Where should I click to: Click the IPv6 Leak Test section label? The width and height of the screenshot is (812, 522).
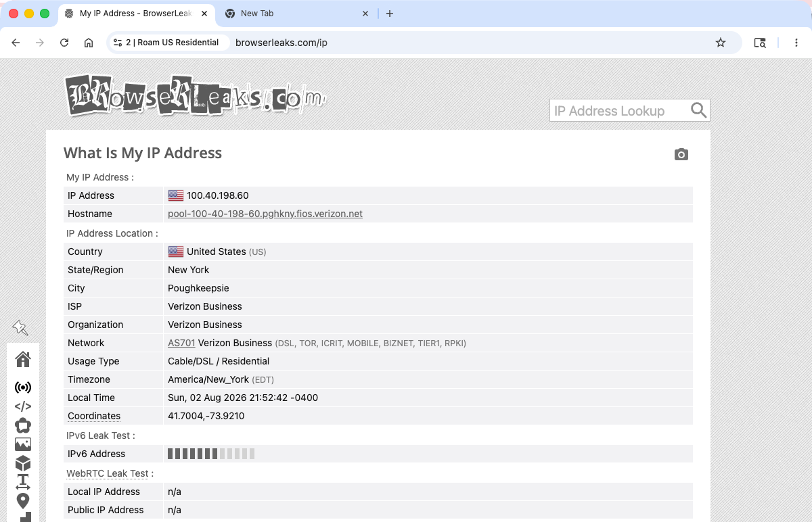pyautogui.click(x=101, y=435)
